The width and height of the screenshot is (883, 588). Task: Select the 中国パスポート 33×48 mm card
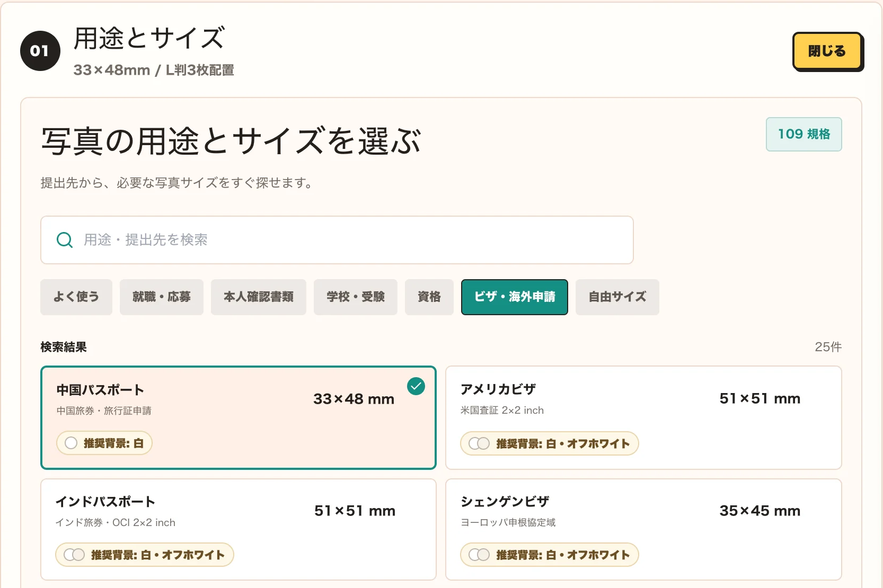(239, 417)
